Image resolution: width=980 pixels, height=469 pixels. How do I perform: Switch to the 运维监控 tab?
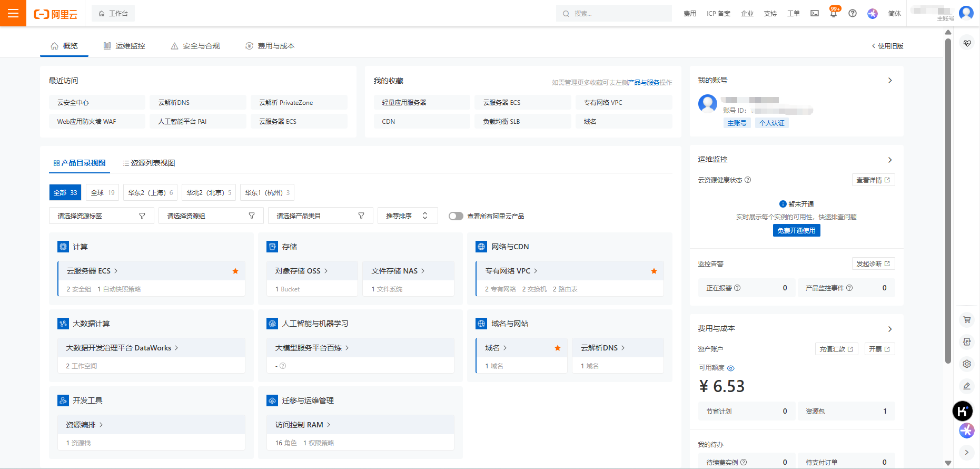click(x=124, y=46)
